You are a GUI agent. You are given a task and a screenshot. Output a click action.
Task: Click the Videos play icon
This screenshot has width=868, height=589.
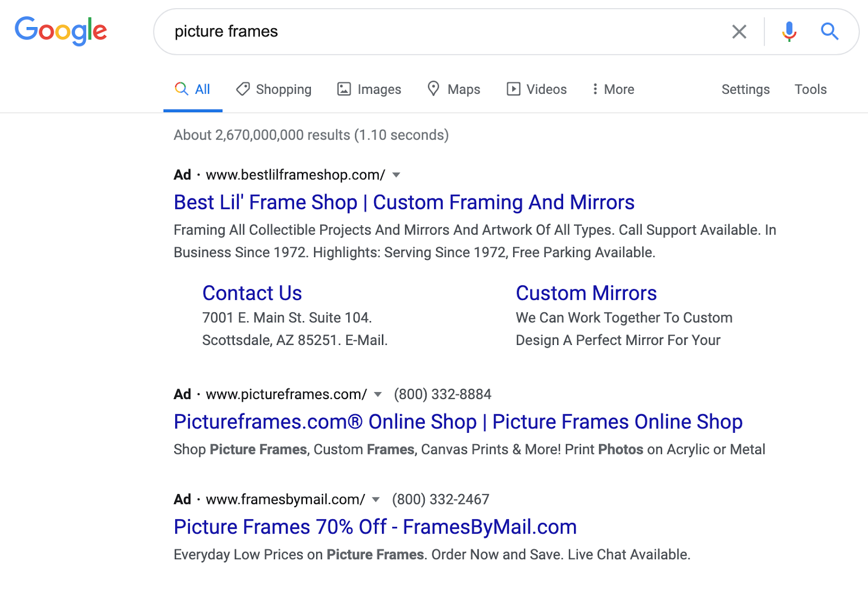click(513, 89)
